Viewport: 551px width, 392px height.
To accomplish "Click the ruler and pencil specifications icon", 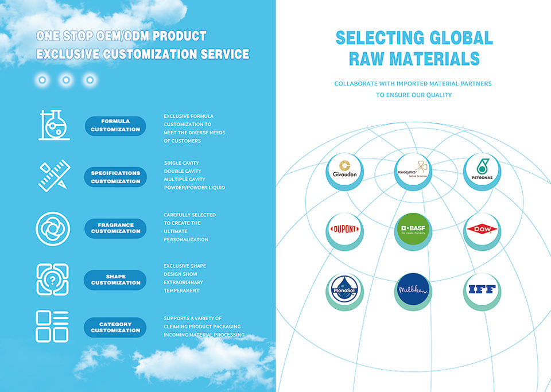I will point(55,176).
